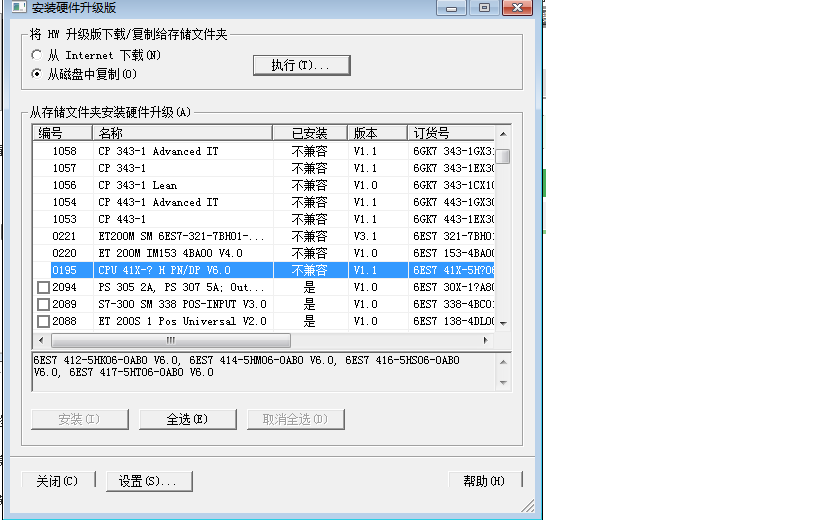
Task: Sort by the 名称 column header
Action: 182,133
